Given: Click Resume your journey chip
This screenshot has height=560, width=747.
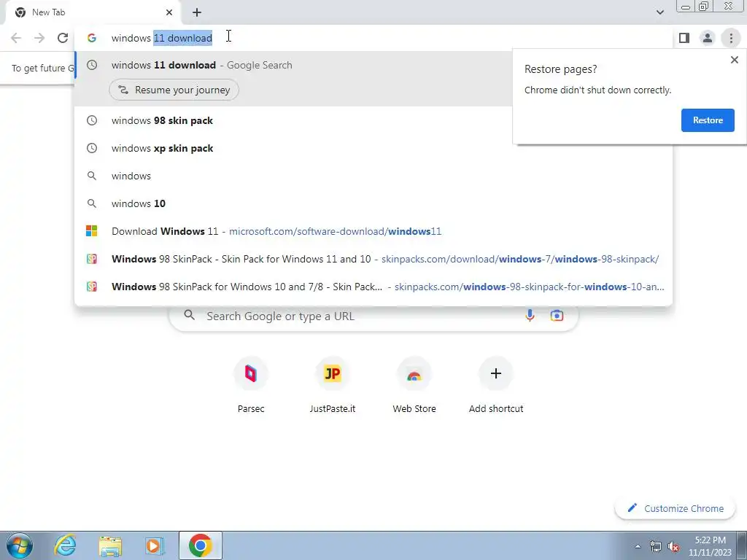Looking at the screenshot, I should tap(174, 90).
